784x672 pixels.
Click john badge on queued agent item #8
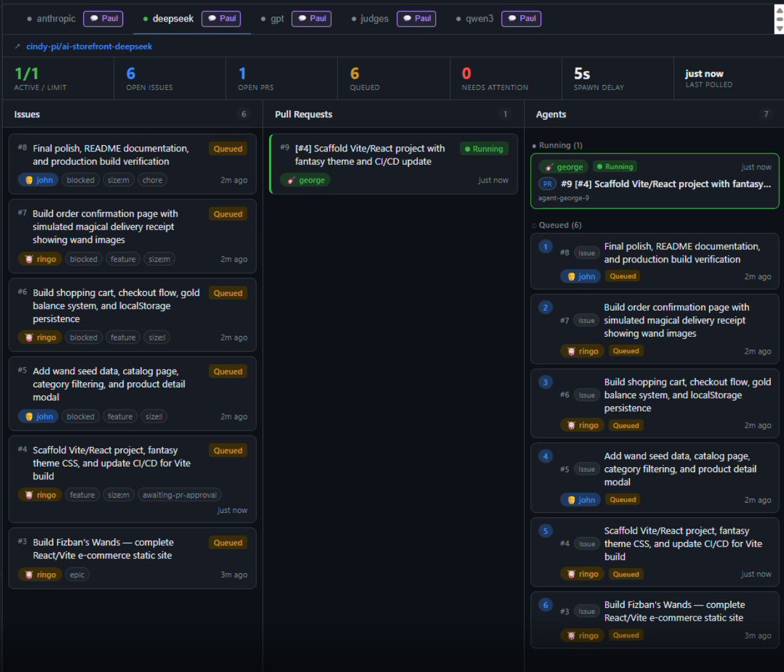point(580,276)
